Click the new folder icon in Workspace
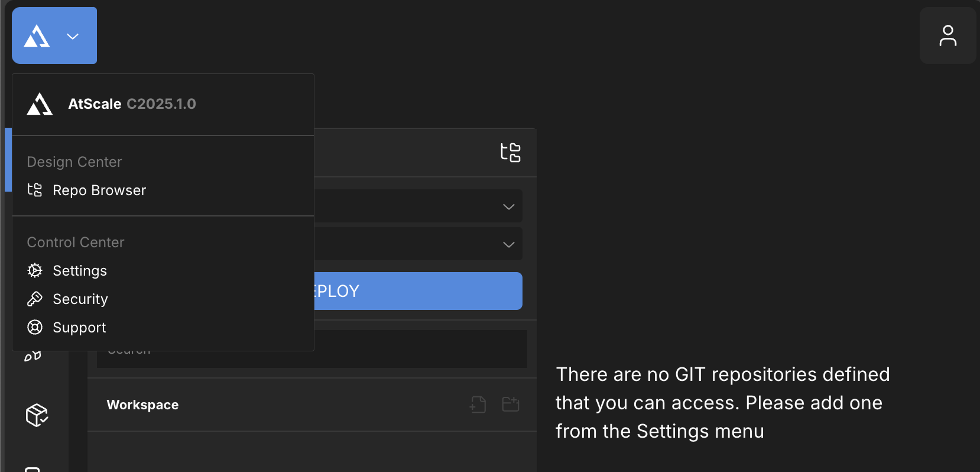 [x=510, y=405]
